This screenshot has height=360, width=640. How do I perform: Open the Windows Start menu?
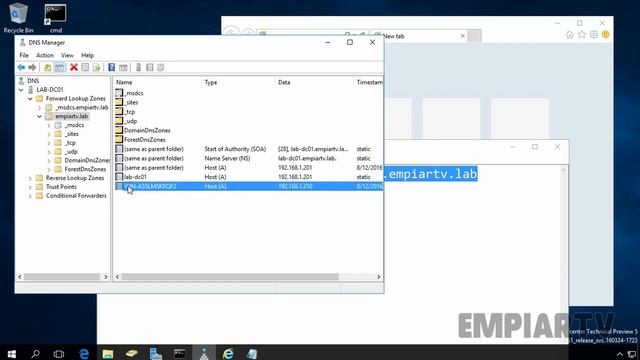point(11,353)
